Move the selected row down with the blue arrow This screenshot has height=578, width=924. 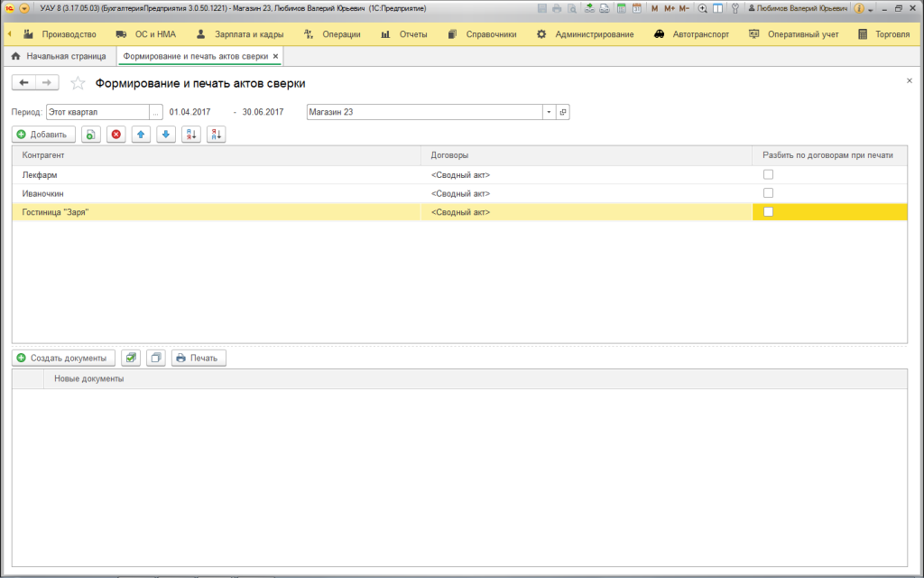tap(166, 135)
